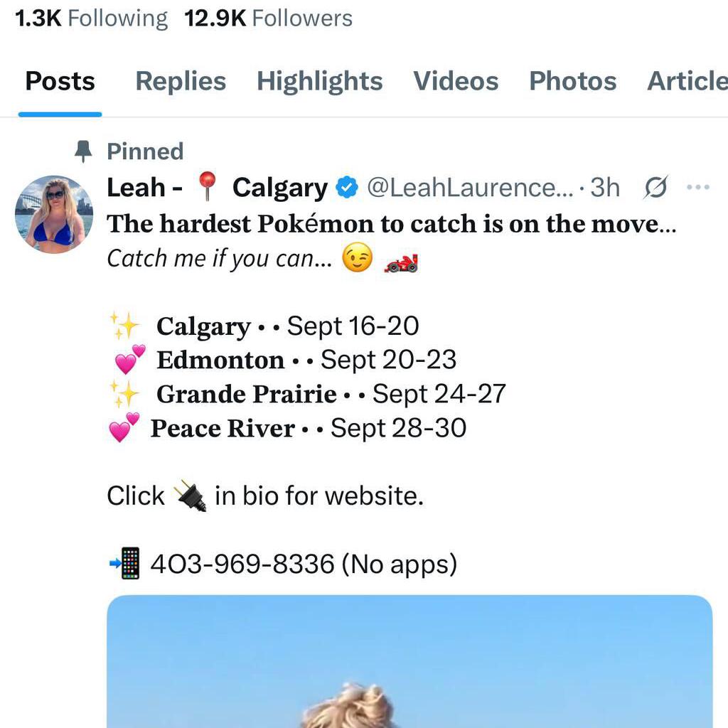Tap the phone number 403-969-8336
The height and width of the screenshot is (728, 728).
point(242,564)
